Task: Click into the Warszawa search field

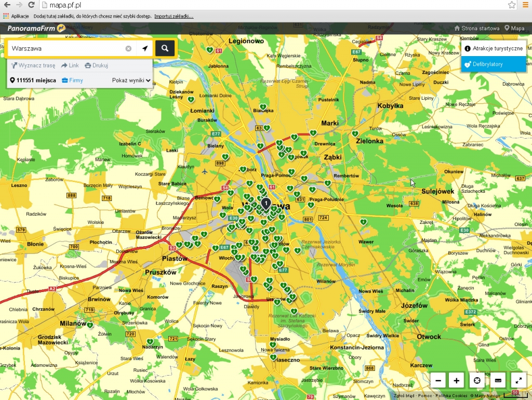Action: point(65,48)
